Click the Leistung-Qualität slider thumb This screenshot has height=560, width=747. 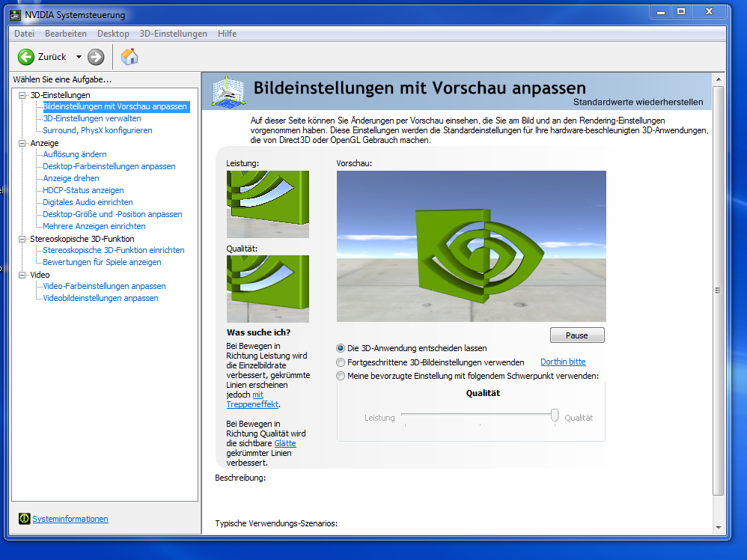pos(555,416)
